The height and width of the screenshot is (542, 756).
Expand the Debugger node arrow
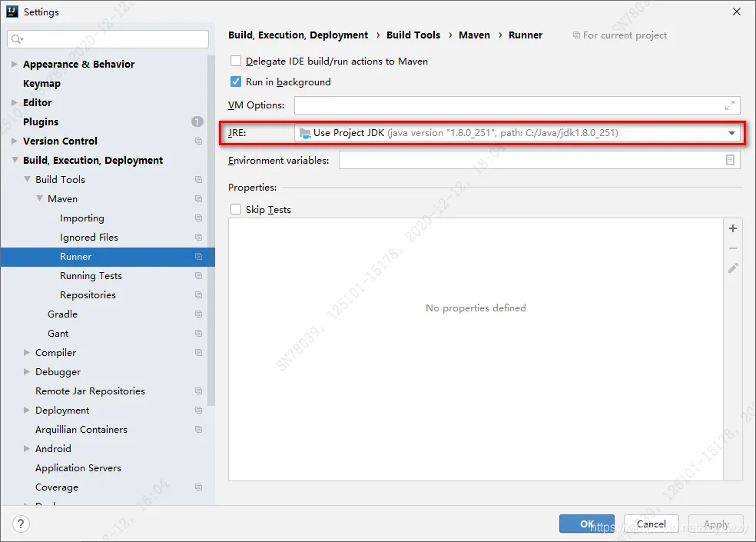[27, 371]
